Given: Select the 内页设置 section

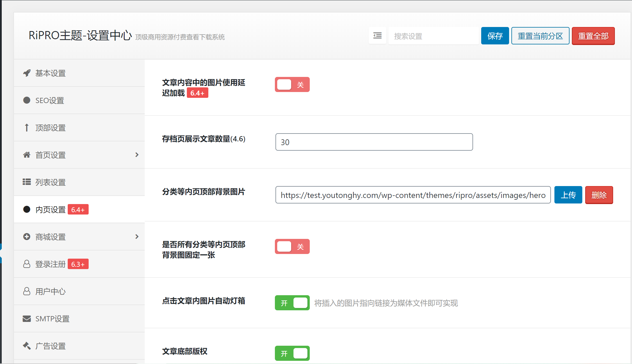Looking at the screenshot, I should click(79, 209).
